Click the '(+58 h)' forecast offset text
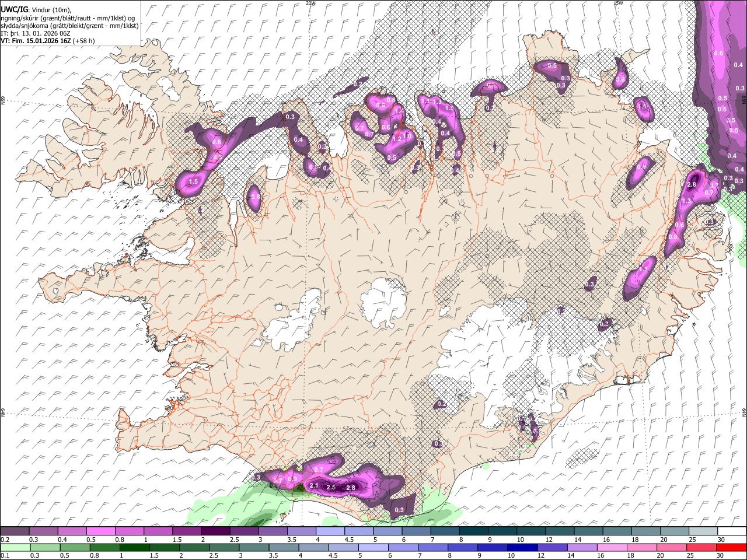The image size is (747, 560). click(84, 41)
